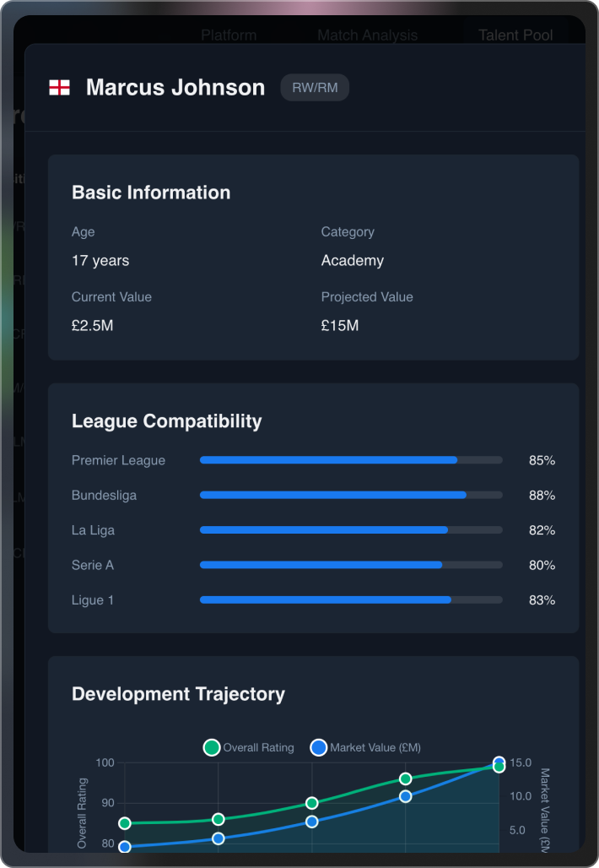Click the blue Market Value legend icon

(319, 747)
